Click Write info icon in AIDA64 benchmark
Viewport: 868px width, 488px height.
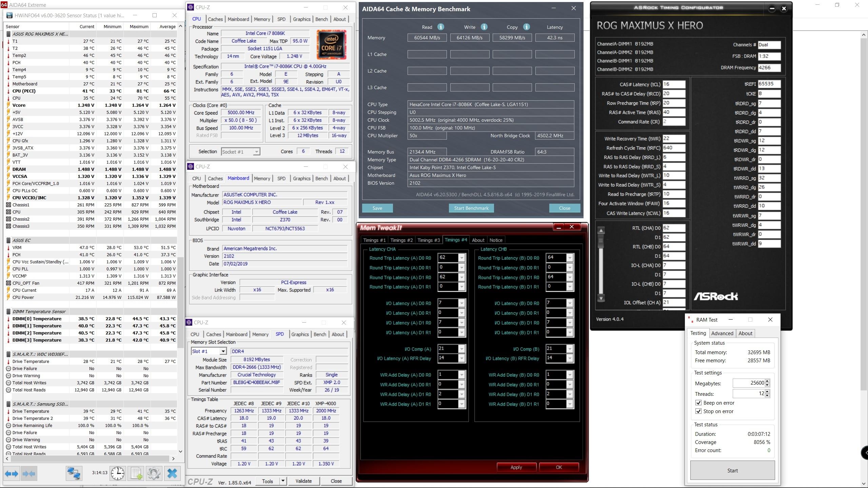pos(484,27)
